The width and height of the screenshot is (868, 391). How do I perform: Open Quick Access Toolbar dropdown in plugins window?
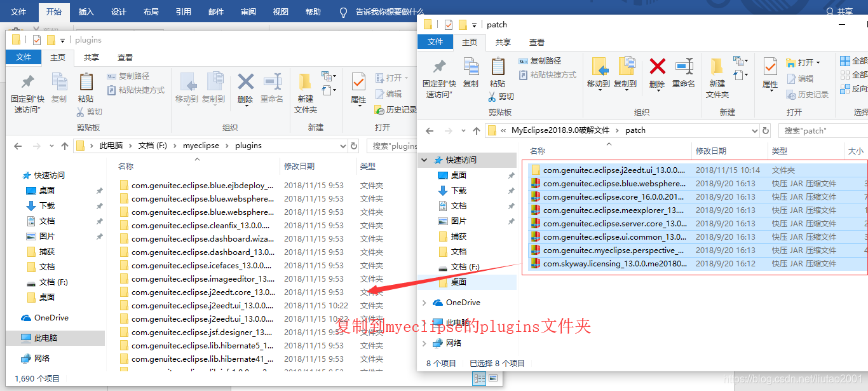pos(62,40)
